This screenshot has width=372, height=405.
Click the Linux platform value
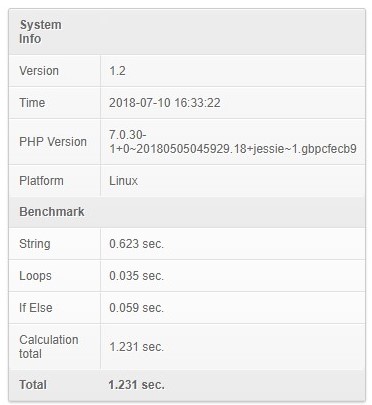[123, 181]
